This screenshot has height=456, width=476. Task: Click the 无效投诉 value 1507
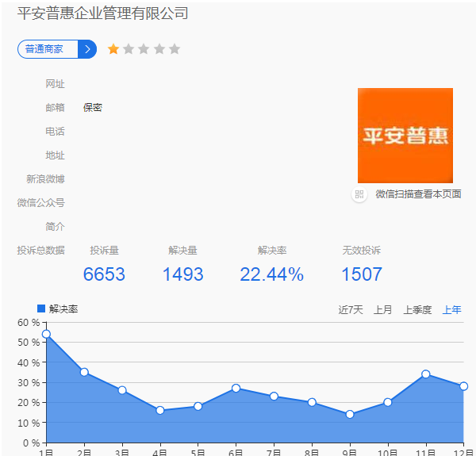click(361, 274)
